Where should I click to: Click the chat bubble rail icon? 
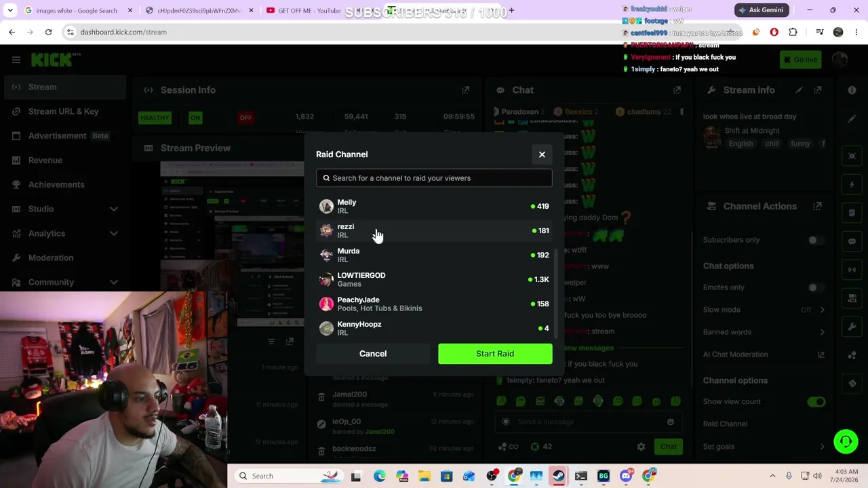(x=852, y=241)
